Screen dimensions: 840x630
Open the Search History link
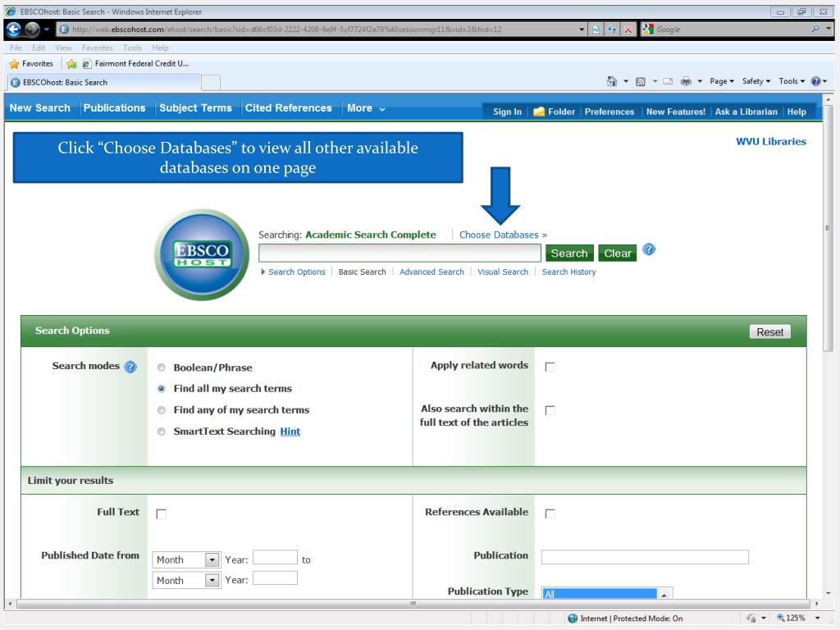tap(569, 272)
